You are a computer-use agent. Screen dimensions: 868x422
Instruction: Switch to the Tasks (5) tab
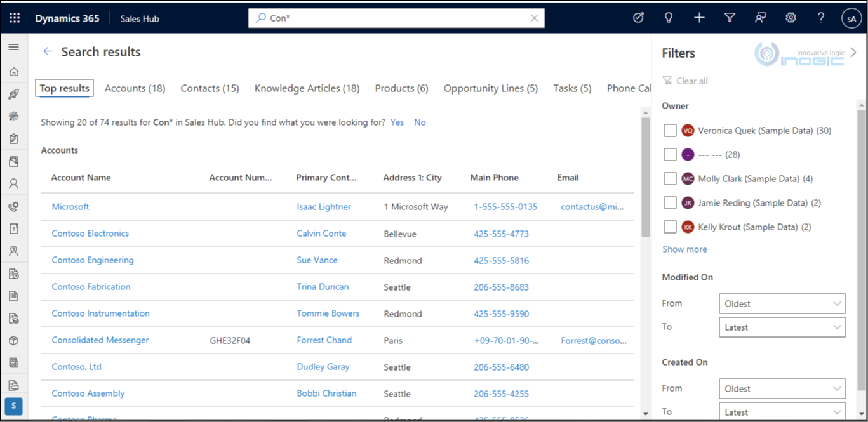coord(572,88)
